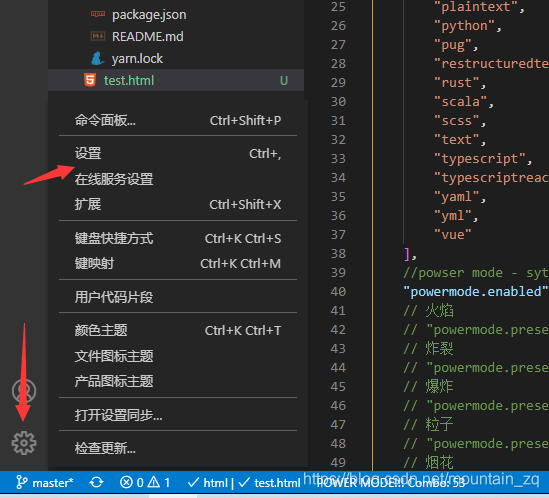The height and width of the screenshot is (498, 549).
Task: Click the HTML5 icon beside test.html
Action: (90, 80)
